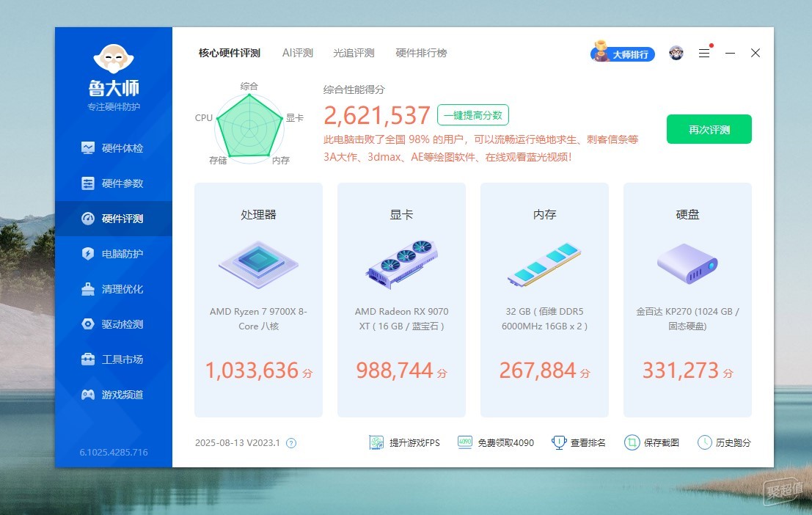Click the version help question icon
Screen dimensions: 812x515
click(x=291, y=443)
